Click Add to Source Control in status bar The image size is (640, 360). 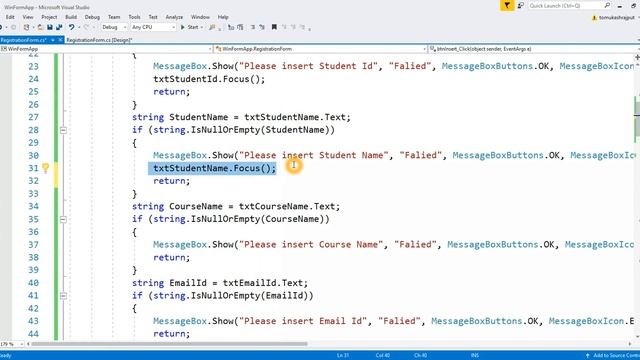pos(612,356)
